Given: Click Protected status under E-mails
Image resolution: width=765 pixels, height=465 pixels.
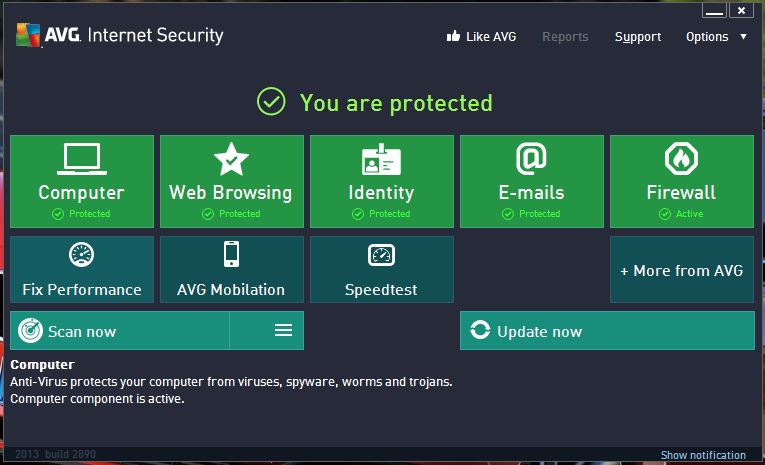Looking at the screenshot, I should (x=531, y=214).
